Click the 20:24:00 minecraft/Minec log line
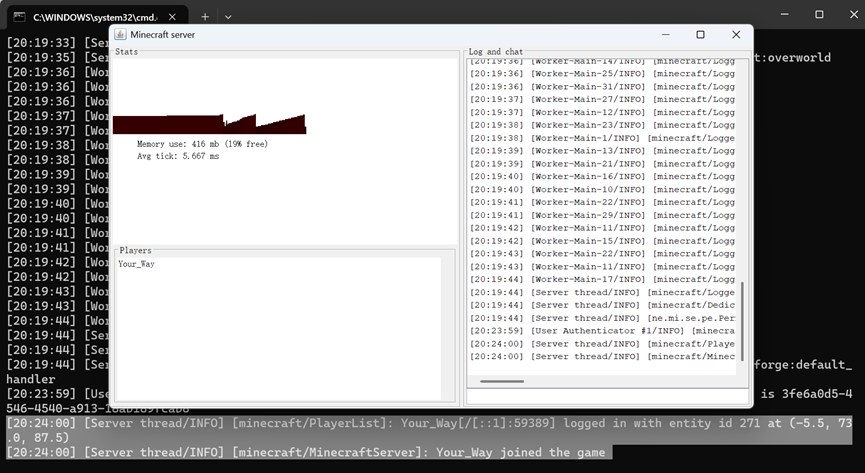 point(602,357)
